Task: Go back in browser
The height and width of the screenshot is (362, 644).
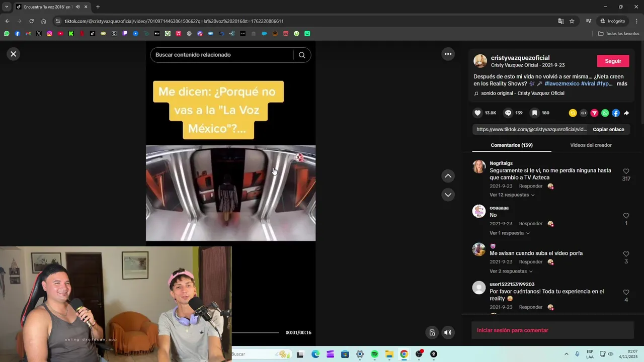Action: tap(7, 21)
